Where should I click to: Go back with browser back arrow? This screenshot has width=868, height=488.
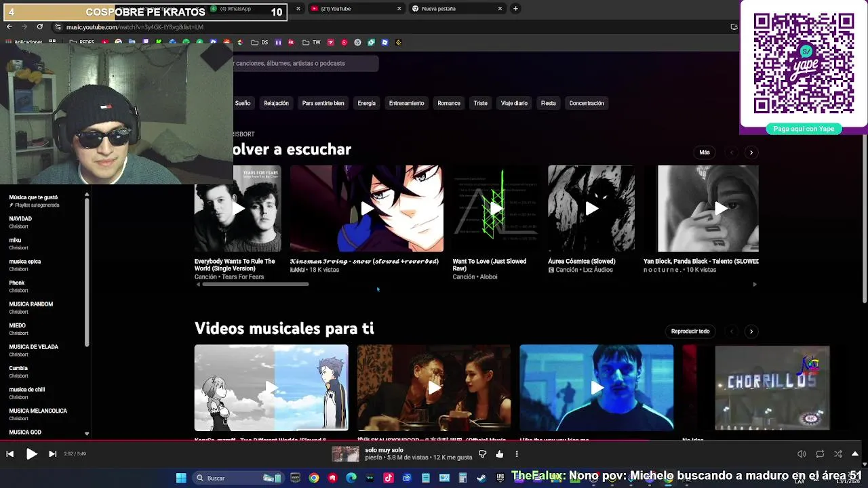[9, 26]
